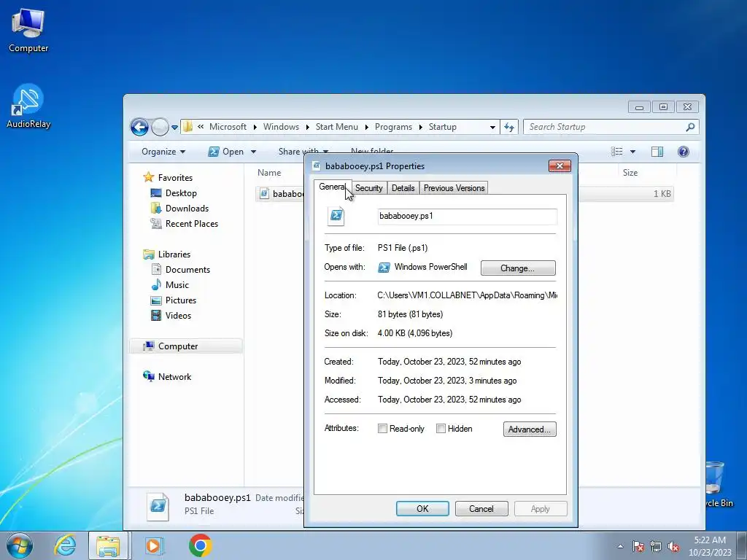Launch Internet Explorer from taskbar
Image resolution: width=747 pixels, height=560 pixels.
pos(65,545)
